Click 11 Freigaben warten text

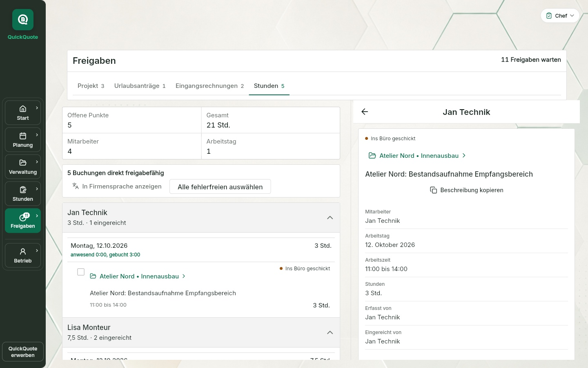point(531,60)
